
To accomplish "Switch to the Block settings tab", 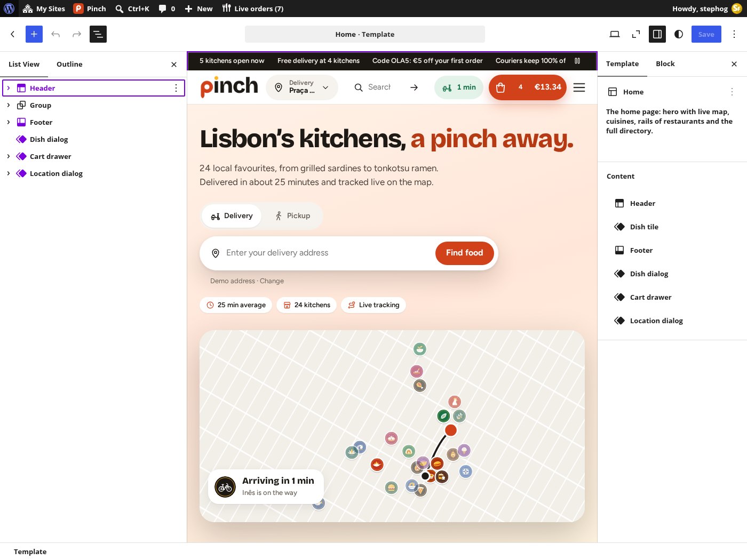I will pos(665,63).
